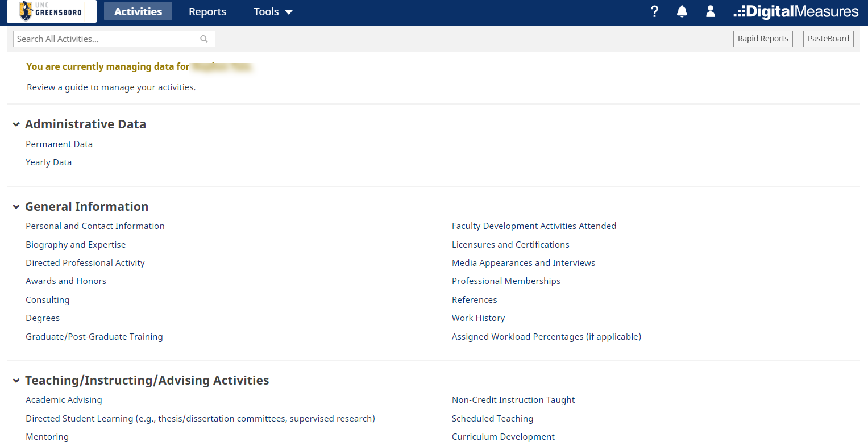Open Licensures and Certifications
This screenshot has width=868, height=442.
pos(510,245)
